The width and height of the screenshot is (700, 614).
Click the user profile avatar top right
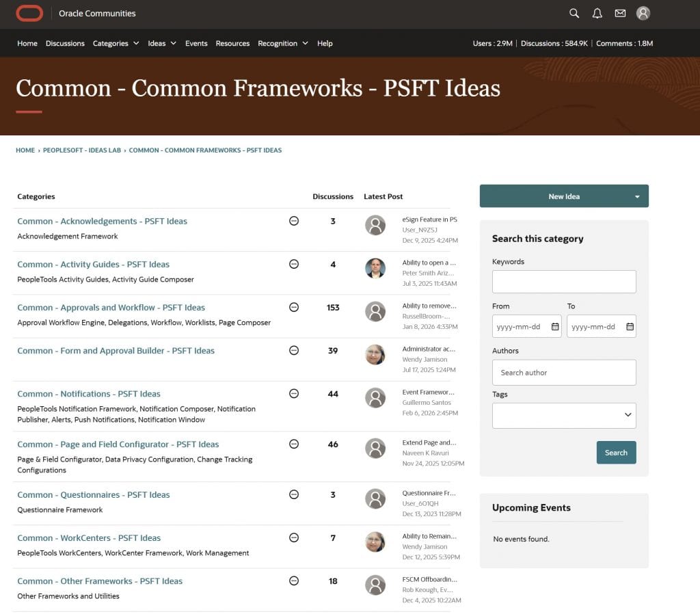(x=643, y=13)
